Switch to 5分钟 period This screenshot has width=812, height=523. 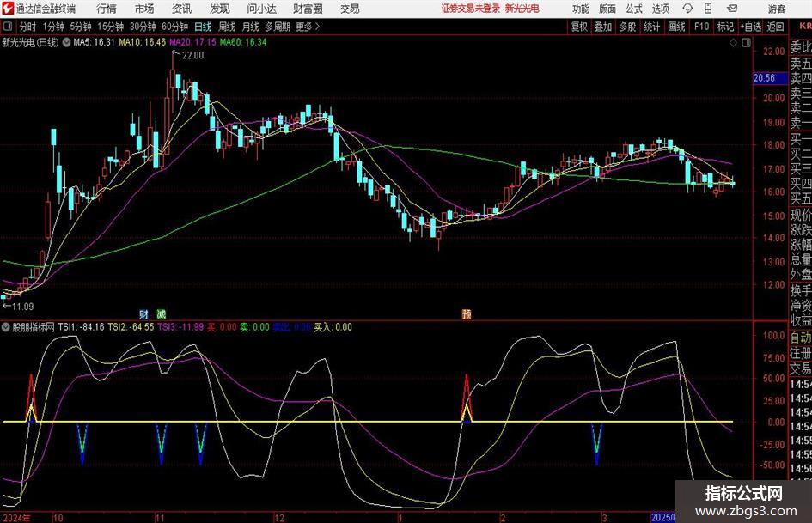pos(80,27)
